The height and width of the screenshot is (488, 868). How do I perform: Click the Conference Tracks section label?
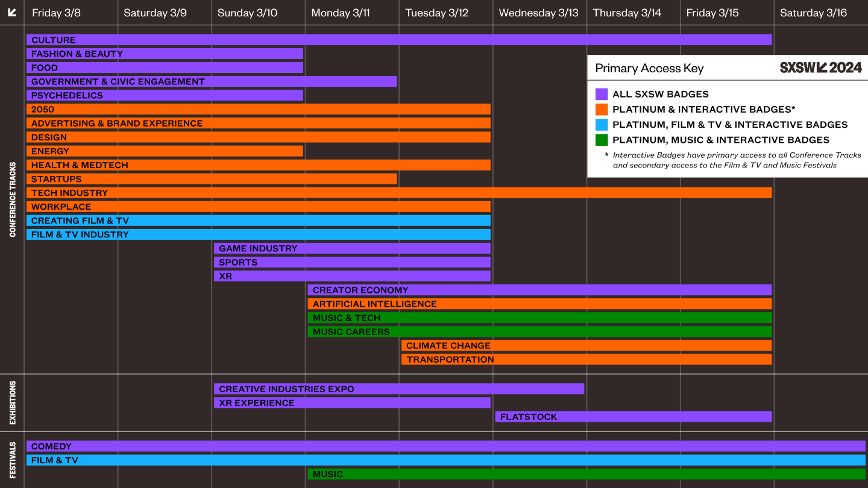(12, 199)
